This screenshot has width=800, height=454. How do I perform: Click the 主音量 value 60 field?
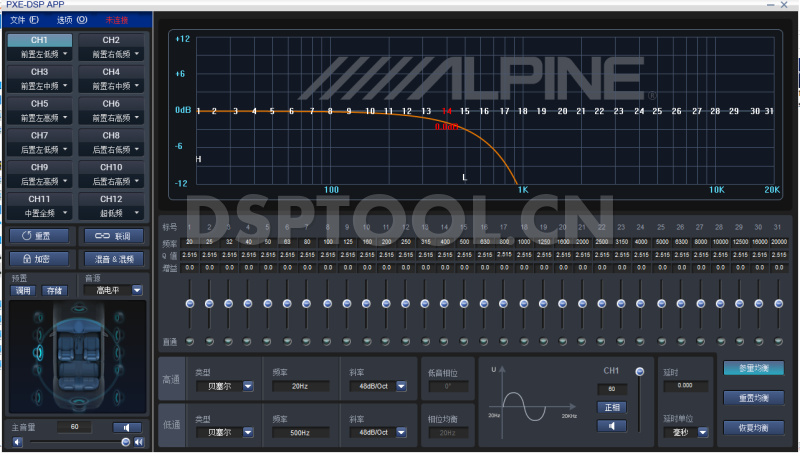coord(74,427)
